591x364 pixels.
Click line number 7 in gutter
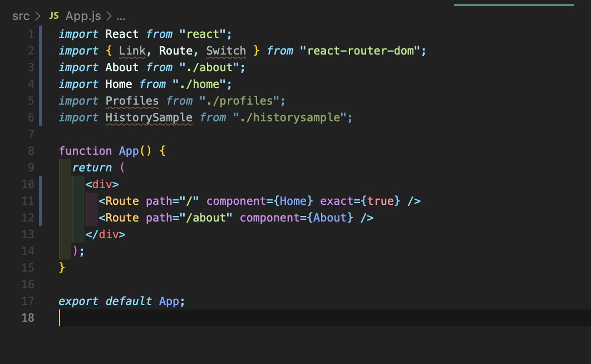tap(31, 135)
